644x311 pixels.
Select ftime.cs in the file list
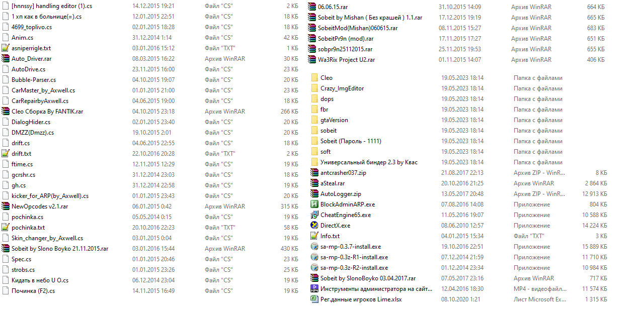click(x=22, y=164)
